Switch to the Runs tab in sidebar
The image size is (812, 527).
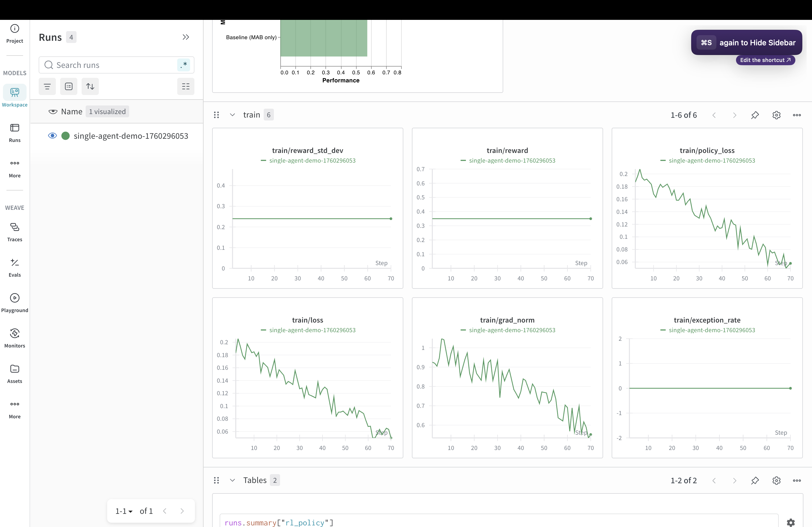click(15, 133)
